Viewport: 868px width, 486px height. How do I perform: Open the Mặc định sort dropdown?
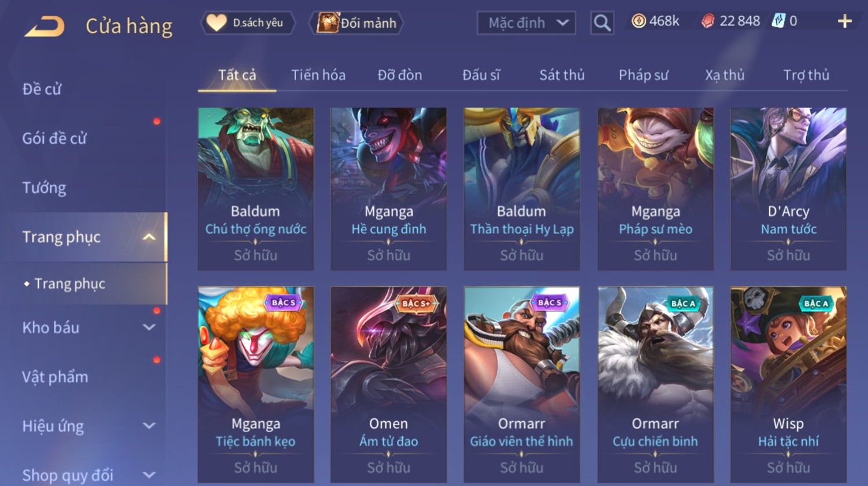click(526, 23)
